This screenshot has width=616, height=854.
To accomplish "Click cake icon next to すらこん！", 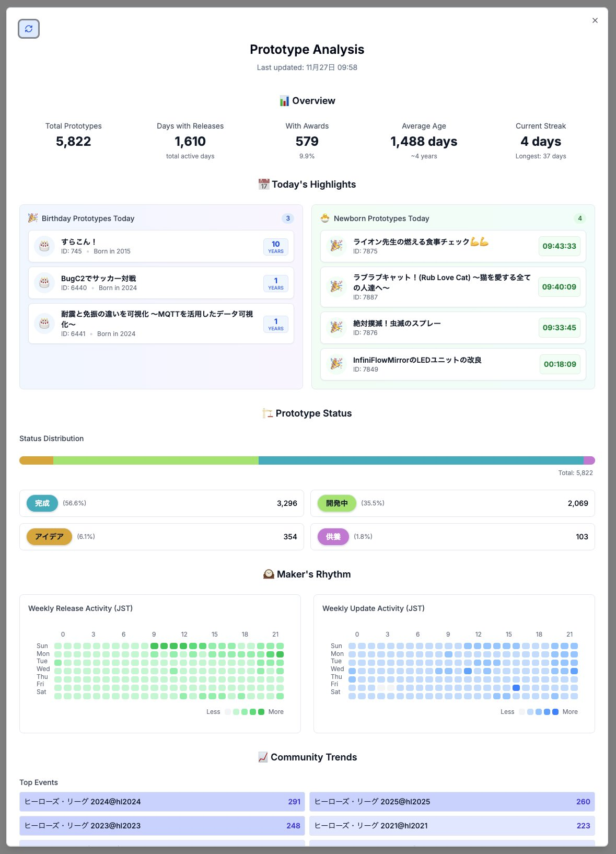I will point(44,246).
